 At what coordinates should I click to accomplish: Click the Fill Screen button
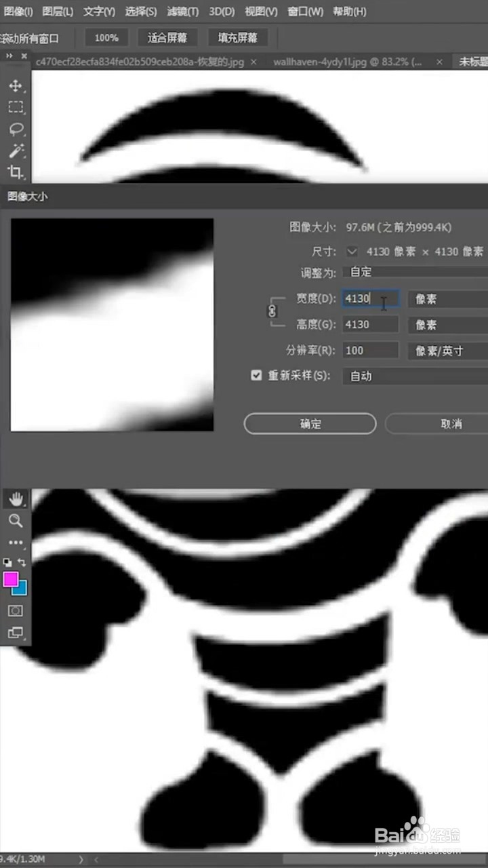237,38
